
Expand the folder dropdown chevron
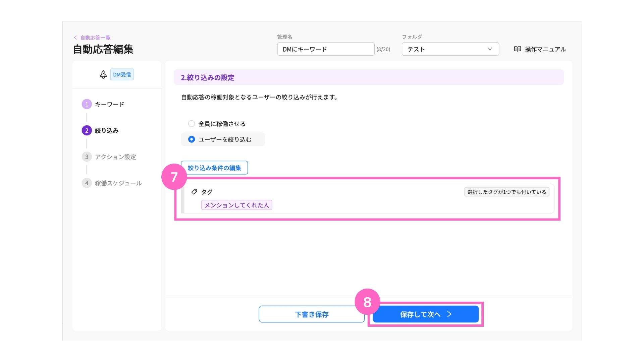(x=490, y=49)
